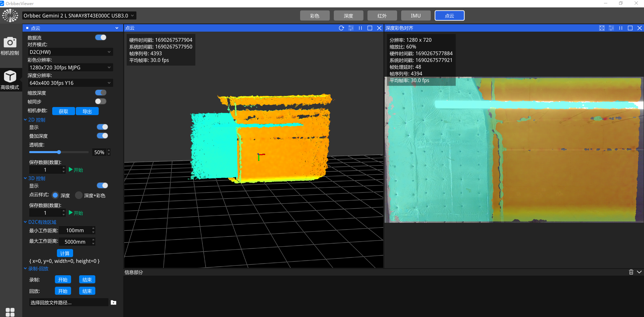Pause the 深度彩色对齐 stream
Viewport: 644px width, 317px height.
tap(621, 28)
